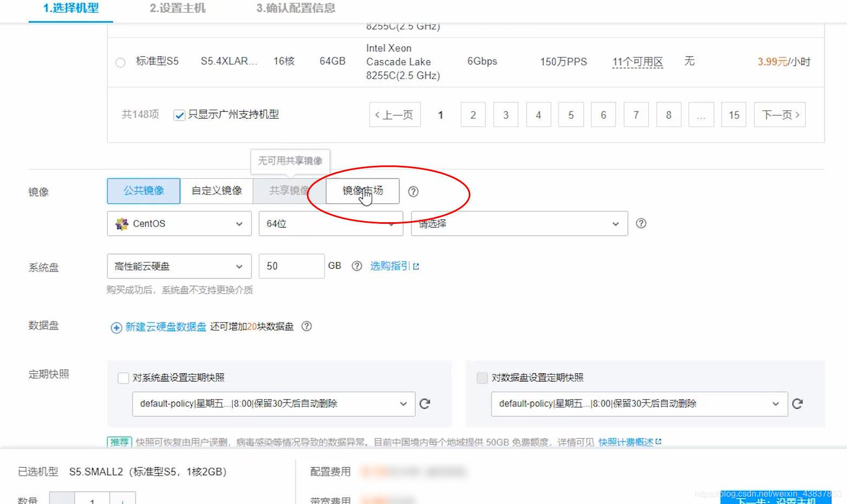Switch to 2.设置主机 step tab
The height and width of the screenshot is (504, 847).
point(177,8)
